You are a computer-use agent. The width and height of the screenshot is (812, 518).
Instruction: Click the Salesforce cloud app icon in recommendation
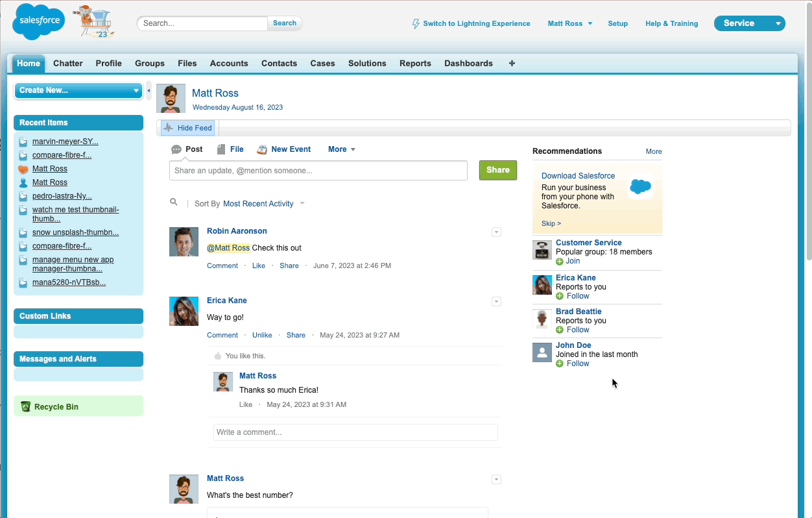640,187
